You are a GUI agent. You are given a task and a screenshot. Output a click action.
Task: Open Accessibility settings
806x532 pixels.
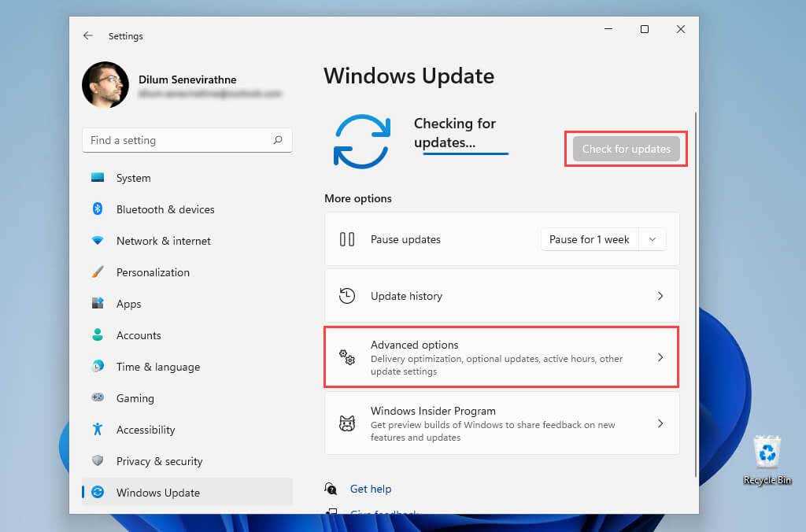coord(187,430)
